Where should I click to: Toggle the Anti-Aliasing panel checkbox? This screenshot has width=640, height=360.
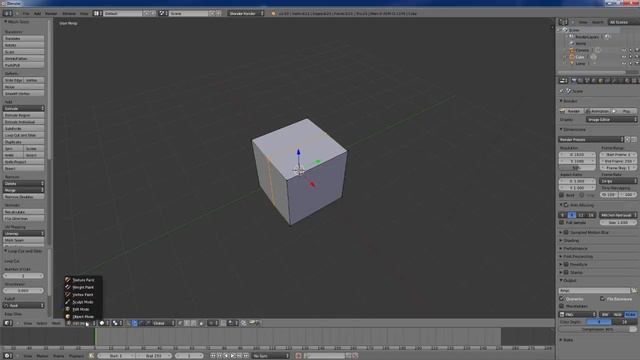point(566,205)
